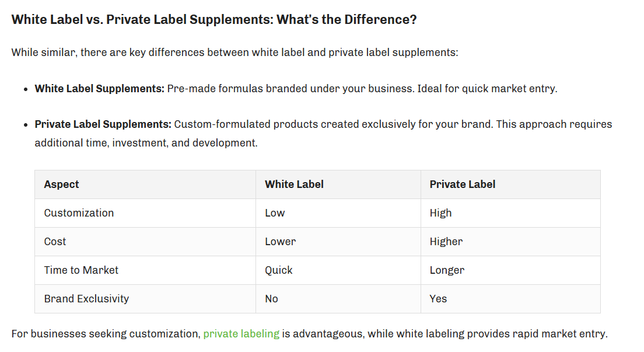The image size is (644, 352).
Task: Click the "Time to Market" row label
Action: [81, 270]
